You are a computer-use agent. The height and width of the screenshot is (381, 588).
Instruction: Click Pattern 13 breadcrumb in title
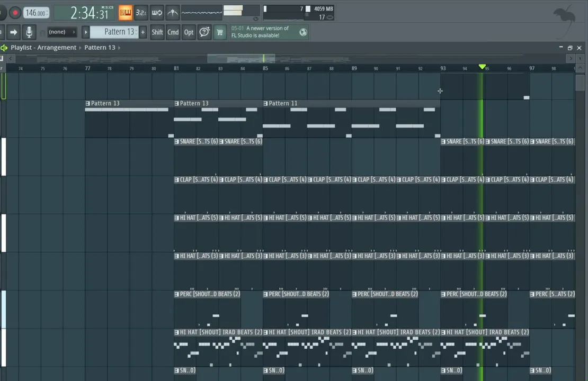(100, 48)
